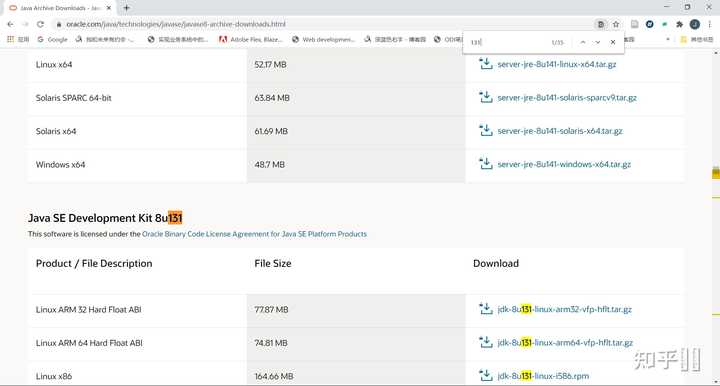Open the Google bookmark
This screenshot has height=386, width=720.
coord(52,39)
